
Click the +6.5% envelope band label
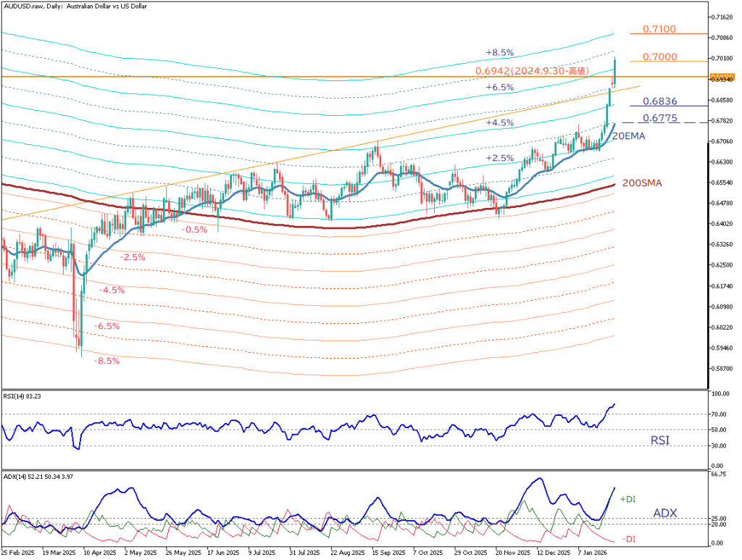pyautogui.click(x=499, y=87)
